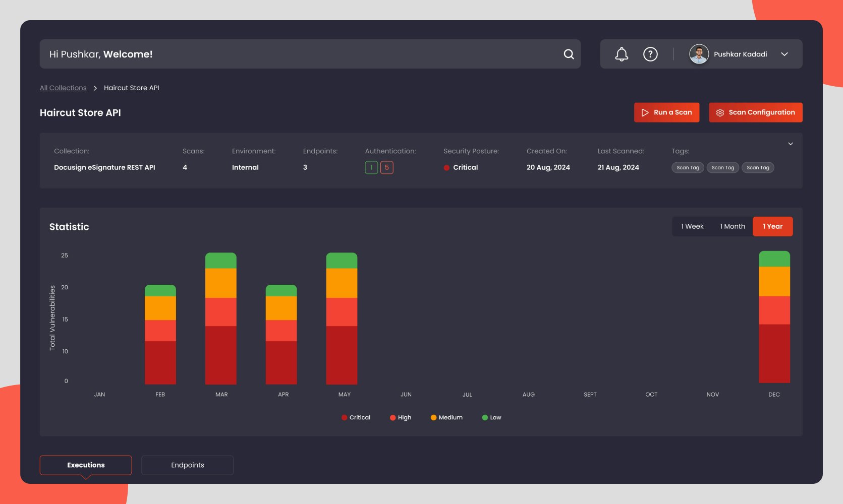Collapse the collection details panel chevron
Screen dimensions: 843x504
pos(791,144)
